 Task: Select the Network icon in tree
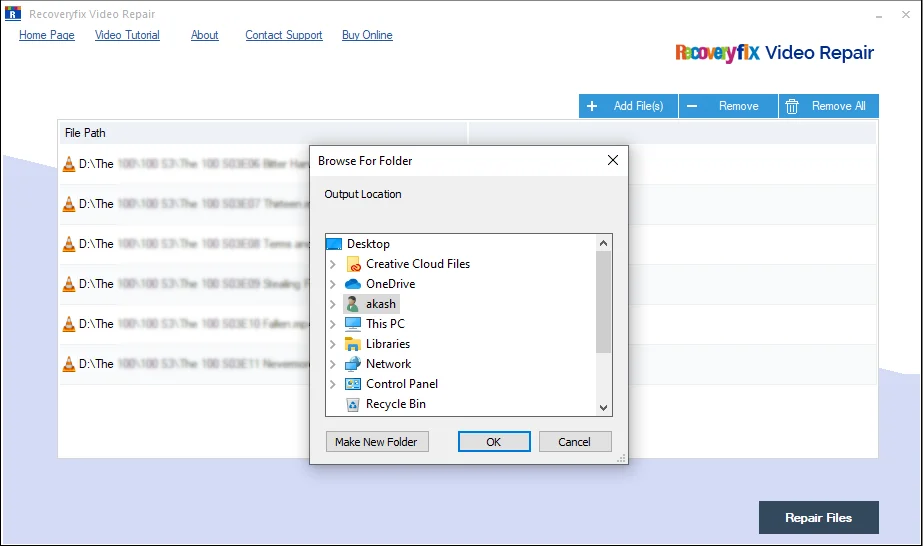352,364
